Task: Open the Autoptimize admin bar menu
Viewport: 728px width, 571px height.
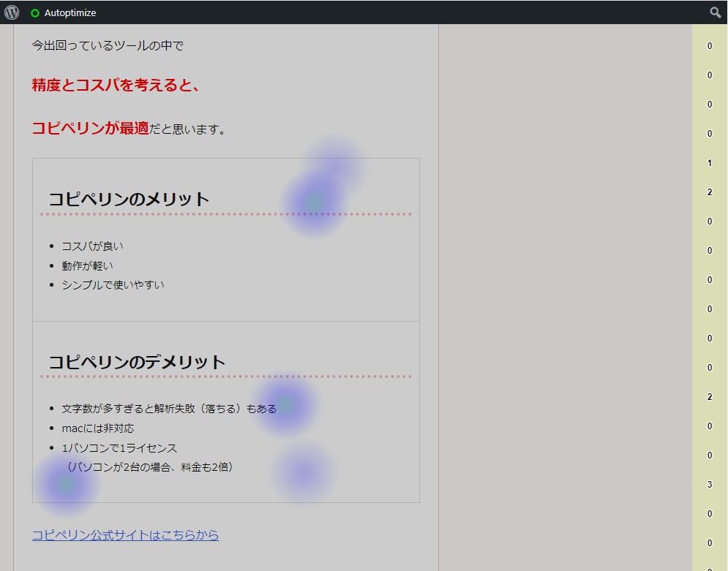Action: click(63, 13)
